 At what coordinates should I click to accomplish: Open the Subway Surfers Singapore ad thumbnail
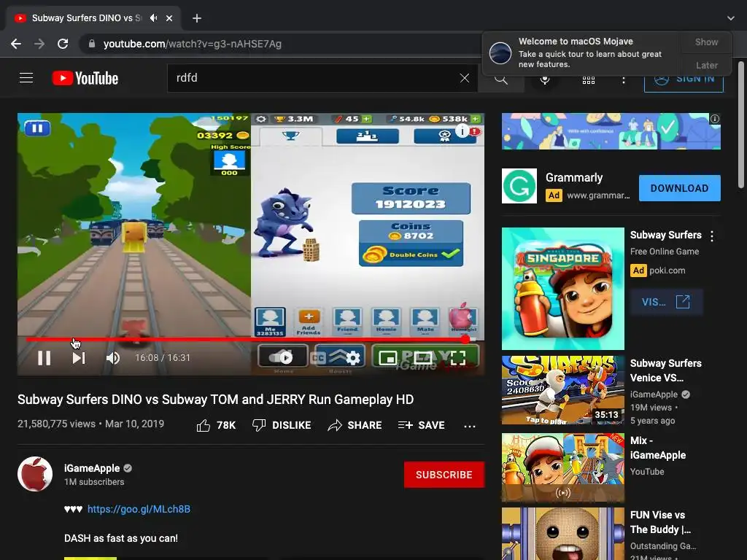pyautogui.click(x=562, y=289)
